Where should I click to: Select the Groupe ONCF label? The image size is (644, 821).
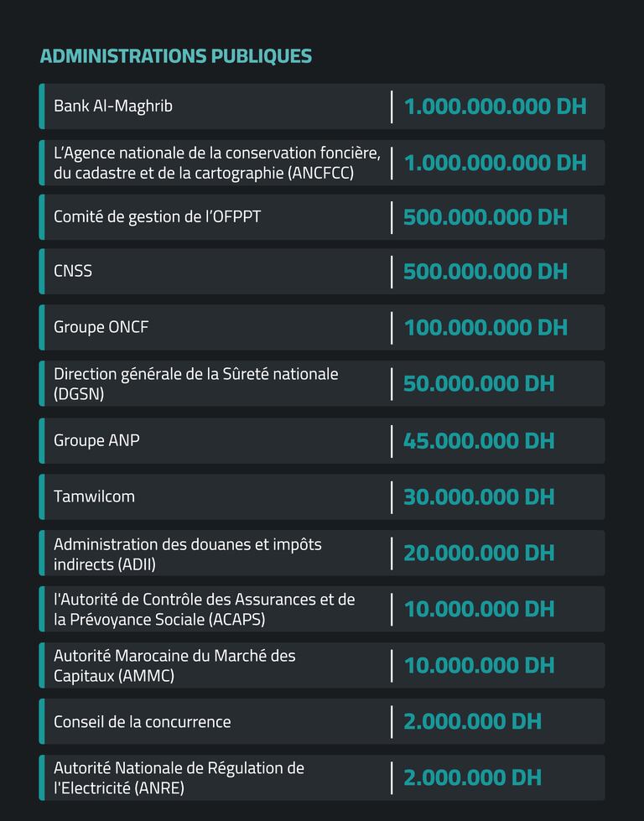click(x=101, y=327)
